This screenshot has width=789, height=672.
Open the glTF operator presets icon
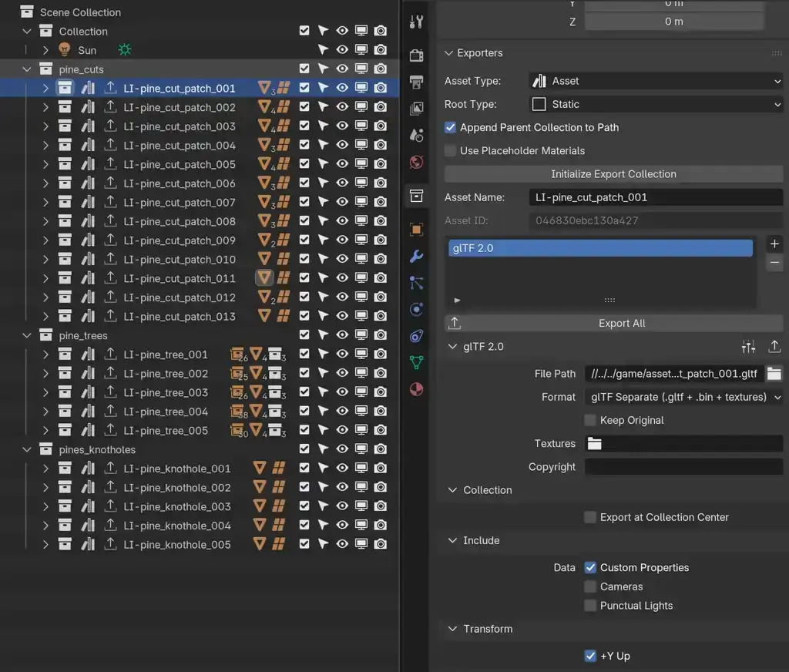tap(748, 347)
